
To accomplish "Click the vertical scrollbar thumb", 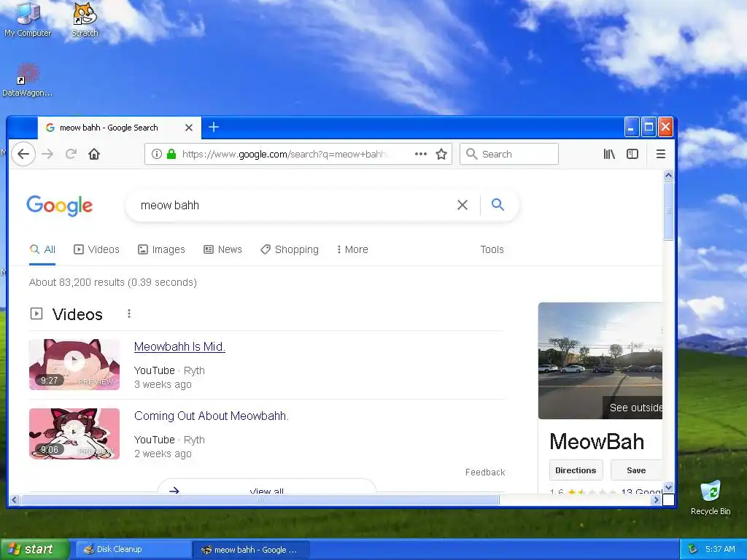I will [x=668, y=211].
